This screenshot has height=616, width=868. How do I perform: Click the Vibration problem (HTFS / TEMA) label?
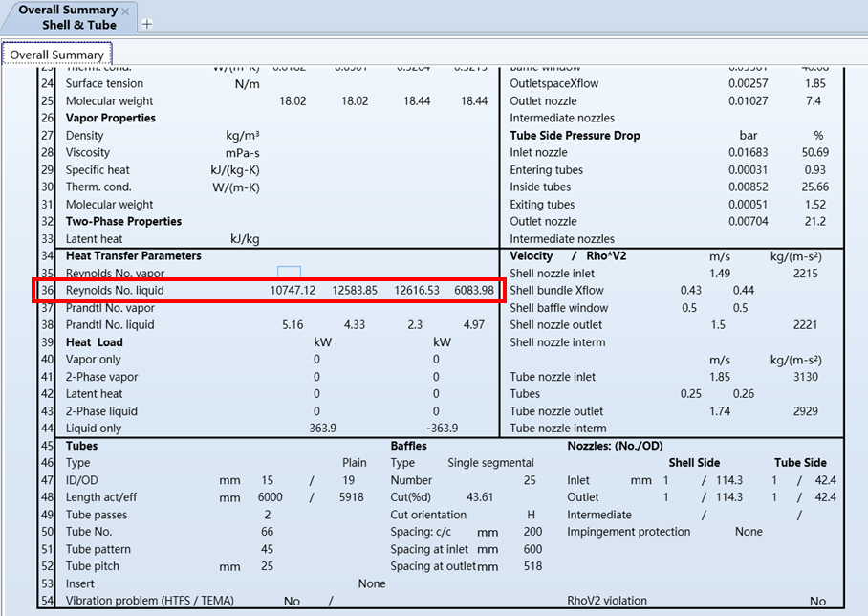149,601
